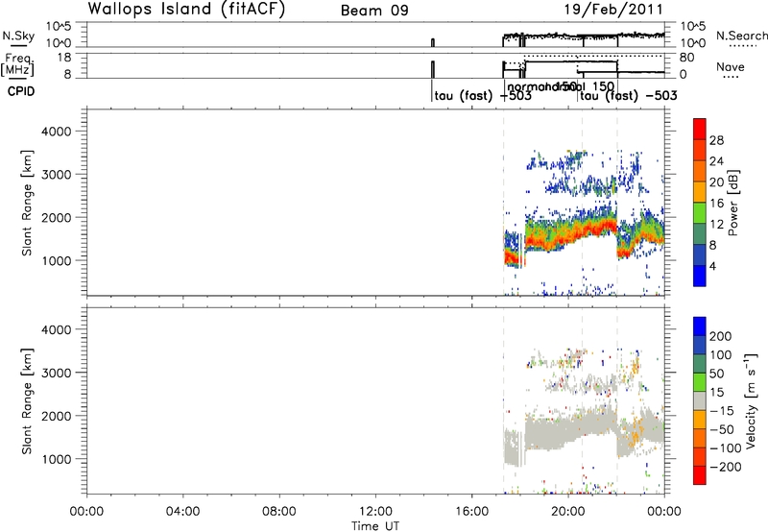The width and height of the screenshot is (768, 532).
Task: Click the "10^0" tick next to N.Search
Action: tap(693, 43)
